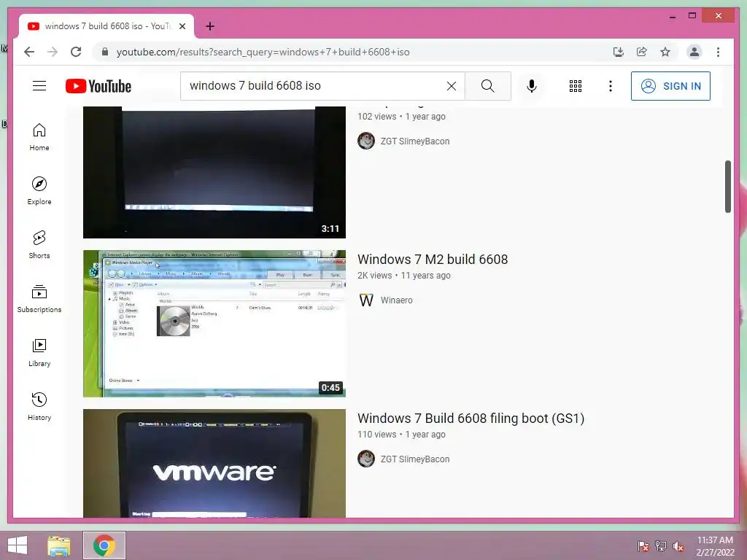Open Shorts in the sidebar
Image resolution: width=747 pixels, height=560 pixels.
(39, 245)
